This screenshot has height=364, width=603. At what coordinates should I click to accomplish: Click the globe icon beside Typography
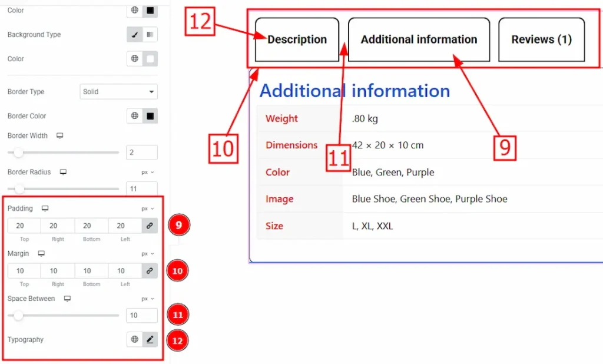(135, 339)
